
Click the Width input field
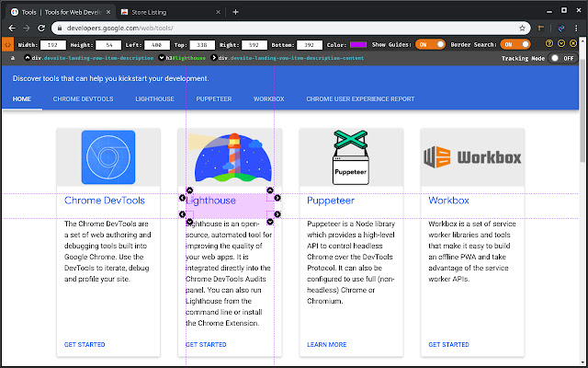click(53, 43)
